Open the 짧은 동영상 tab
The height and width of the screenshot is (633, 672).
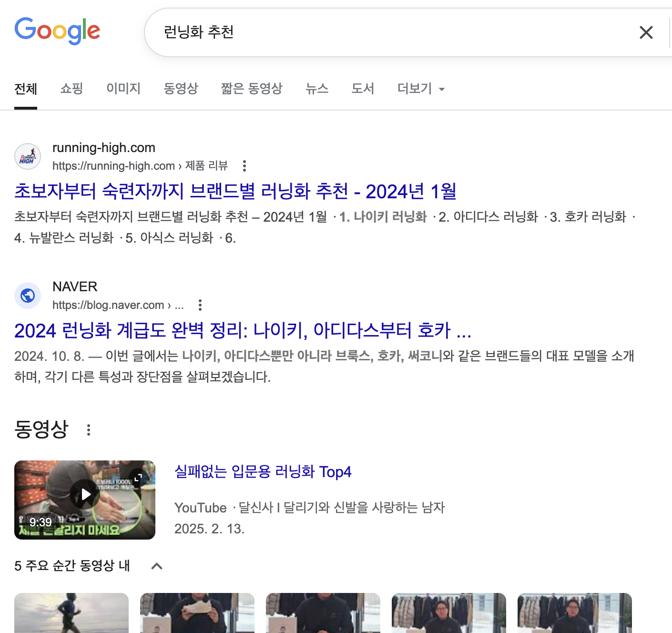click(252, 89)
